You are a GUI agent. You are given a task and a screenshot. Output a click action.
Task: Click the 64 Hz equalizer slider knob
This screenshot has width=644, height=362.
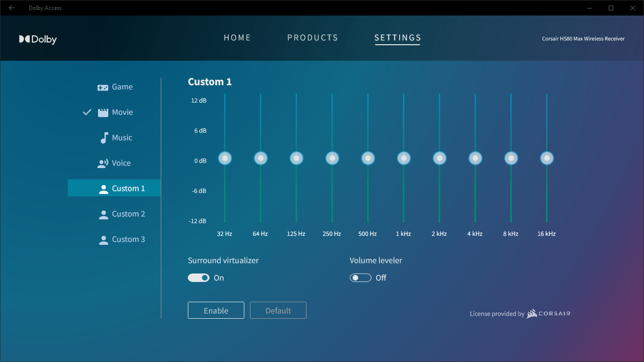tap(261, 158)
